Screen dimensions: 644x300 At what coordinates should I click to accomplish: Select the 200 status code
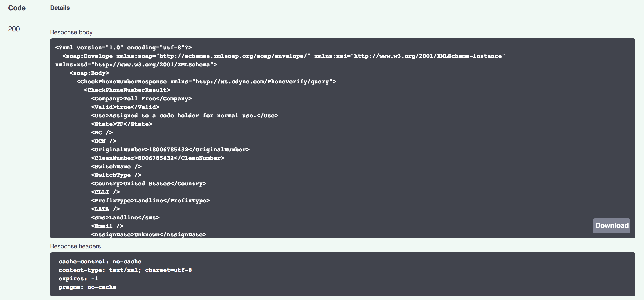tap(14, 29)
